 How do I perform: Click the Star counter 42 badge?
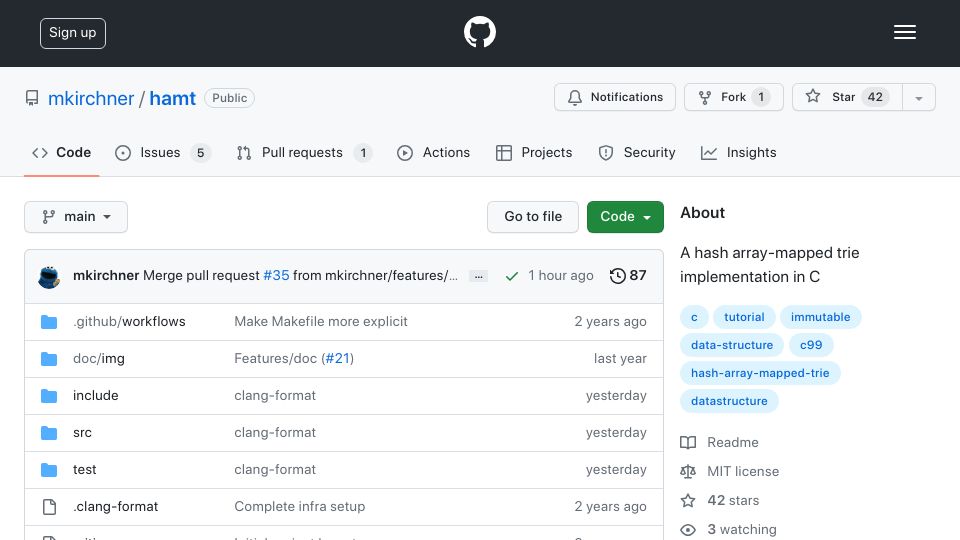[x=875, y=97]
